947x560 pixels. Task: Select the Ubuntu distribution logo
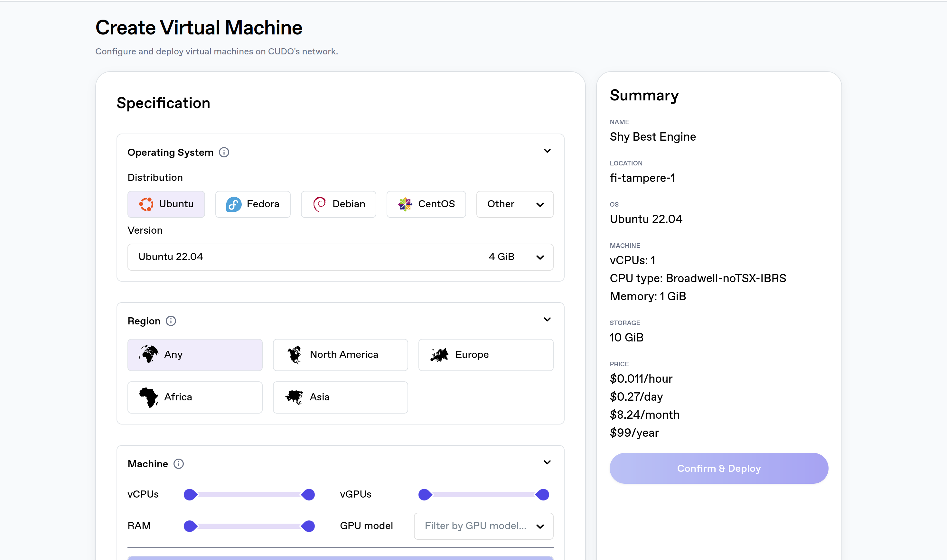[147, 204]
